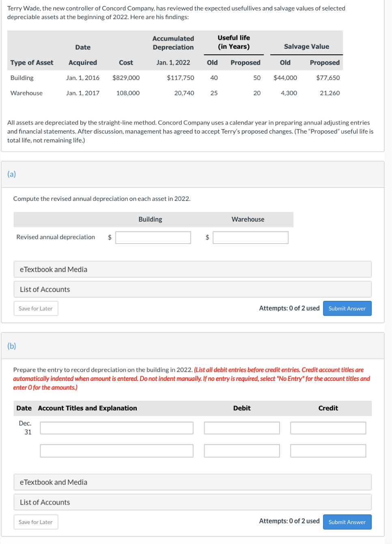Select the second row account title field
392x544 pixels.
point(116,451)
